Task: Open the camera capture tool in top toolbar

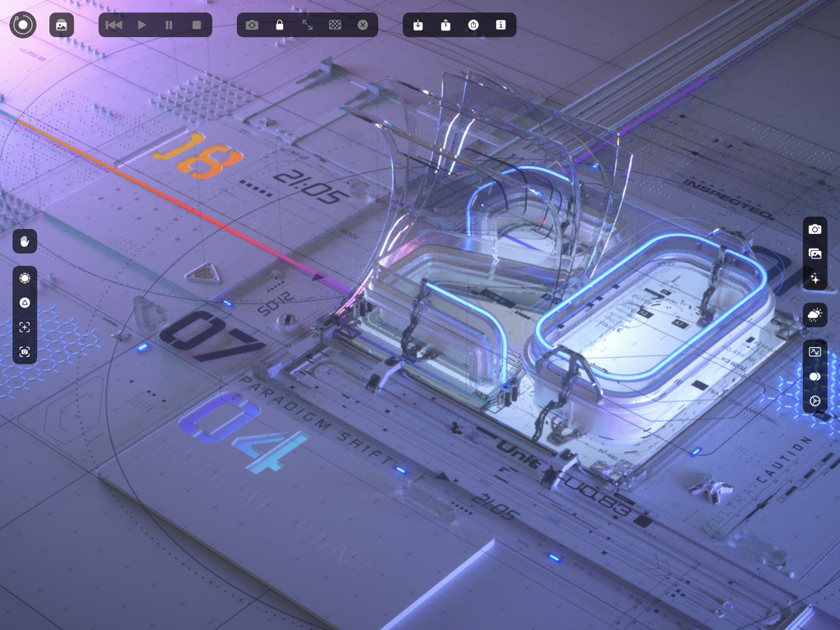Action: click(x=253, y=25)
